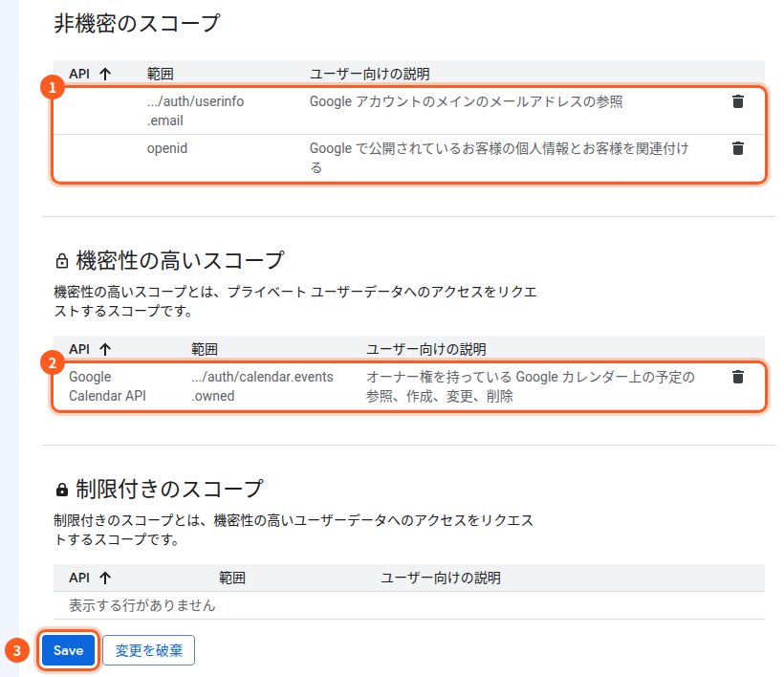Click ユーザー向けの説明 header in restricted scopes table
The image size is (784, 677).
tap(441, 578)
